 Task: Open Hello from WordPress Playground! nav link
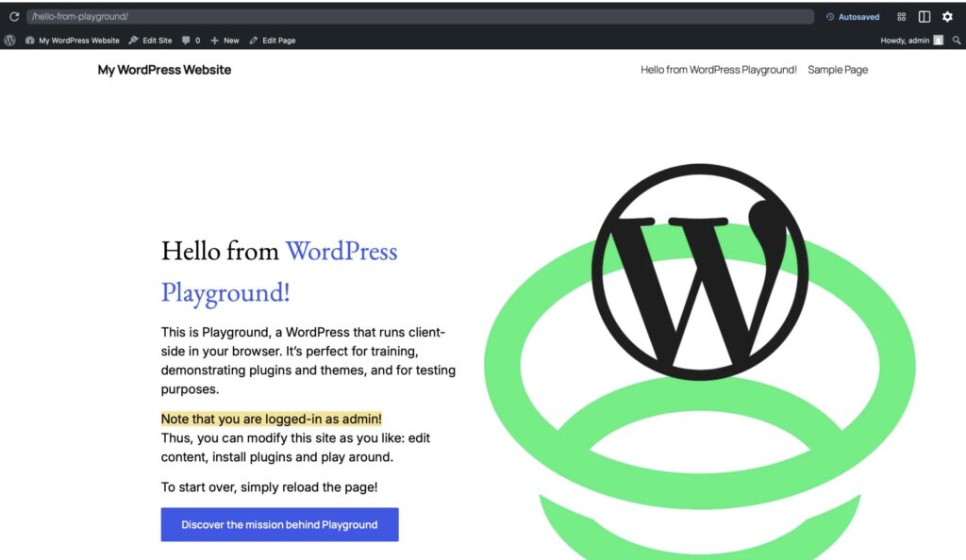pyautogui.click(x=718, y=70)
